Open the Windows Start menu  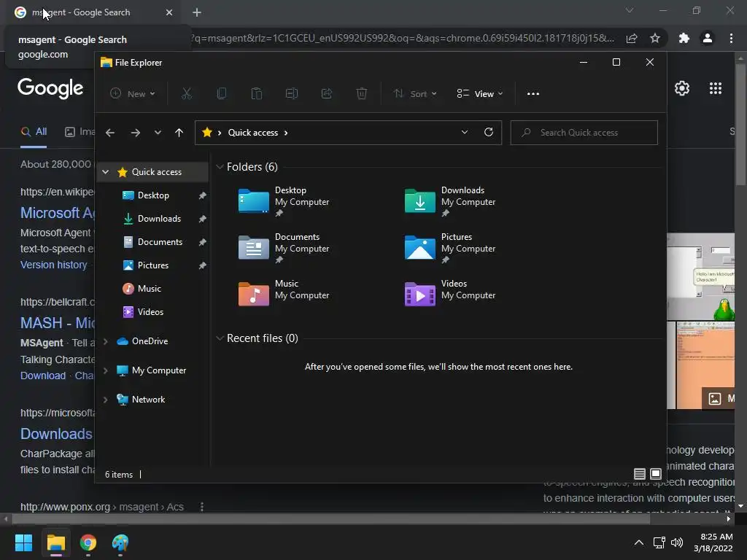pos(24,542)
